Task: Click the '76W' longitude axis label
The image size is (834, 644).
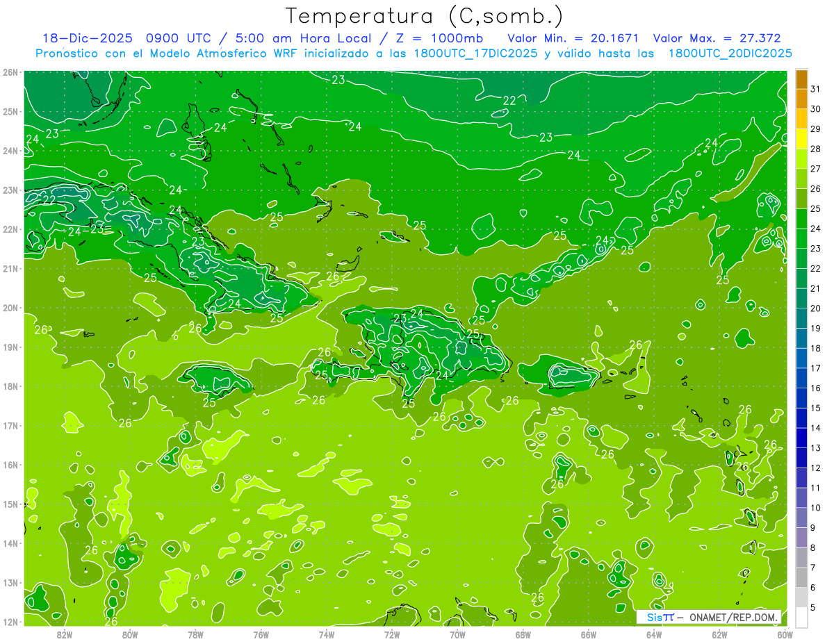Action: pos(261,634)
